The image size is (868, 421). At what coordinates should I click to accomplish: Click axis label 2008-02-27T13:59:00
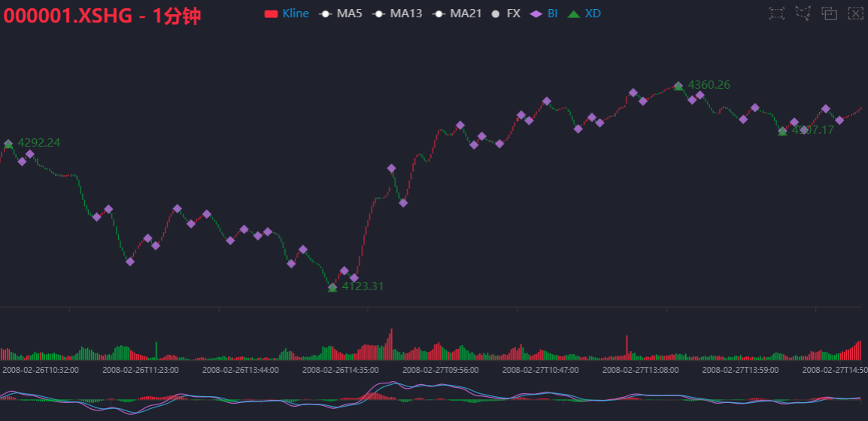[x=741, y=370]
